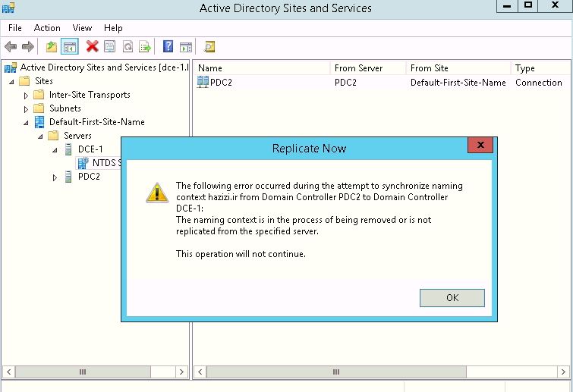Maximize the Active Directory Sites and Services window

click(x=528, y=6)
